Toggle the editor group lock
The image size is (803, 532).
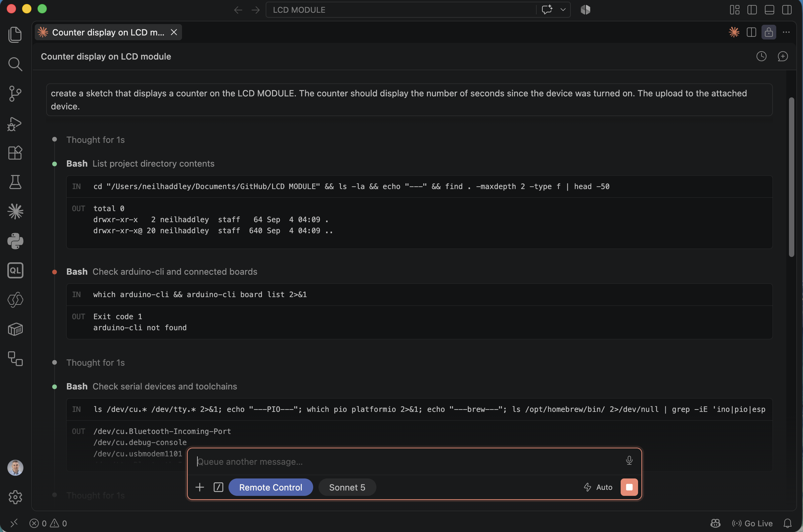tap(769, 32)
